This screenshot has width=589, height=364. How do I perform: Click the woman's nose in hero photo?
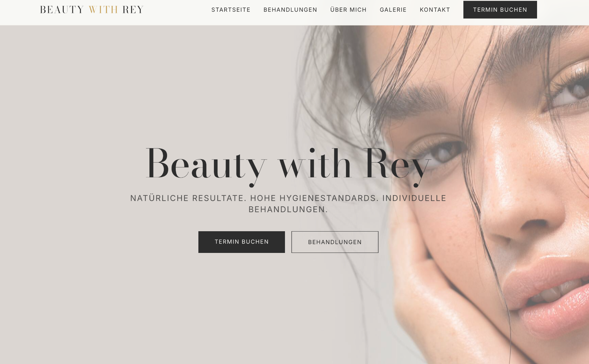click(525, 205)
